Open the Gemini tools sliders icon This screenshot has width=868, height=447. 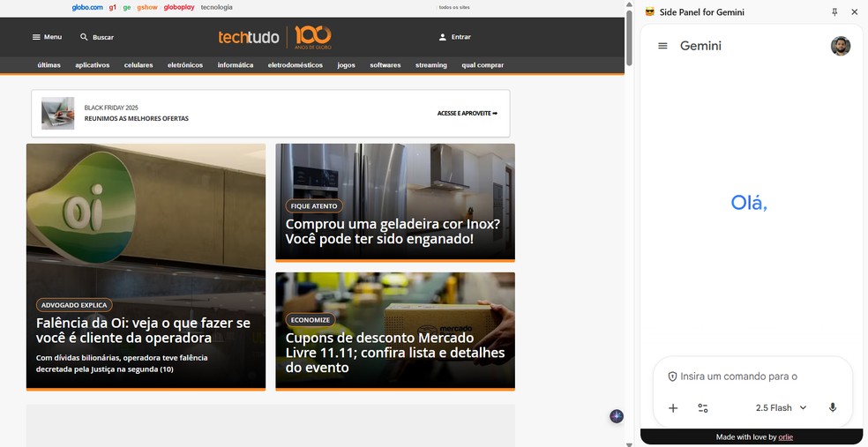703,408
